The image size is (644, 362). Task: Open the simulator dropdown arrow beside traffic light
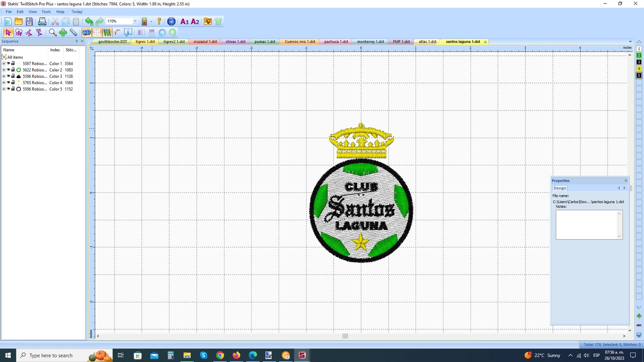pyautogui.click(x=152, y=21)
